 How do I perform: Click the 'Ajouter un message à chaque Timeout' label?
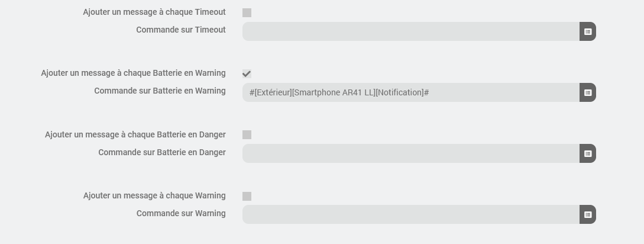point(154,12)
